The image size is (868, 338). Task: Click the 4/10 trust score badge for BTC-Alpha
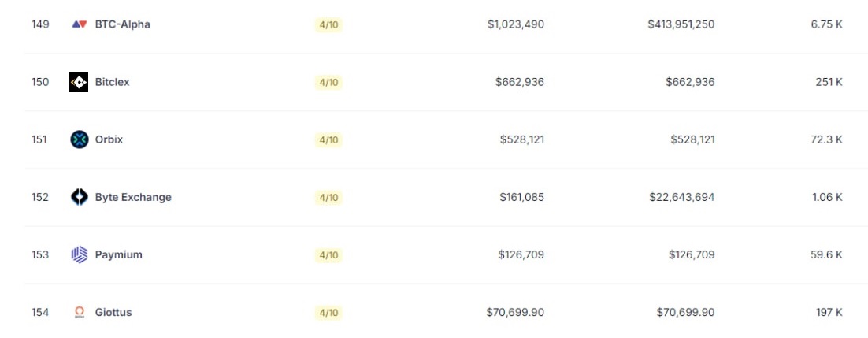point(328,25)
